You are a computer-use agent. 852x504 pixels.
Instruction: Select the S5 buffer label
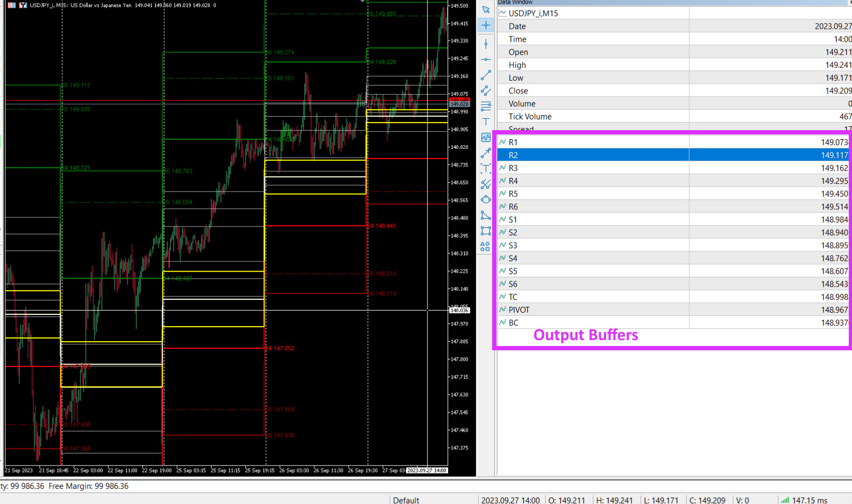coord(512,271)
